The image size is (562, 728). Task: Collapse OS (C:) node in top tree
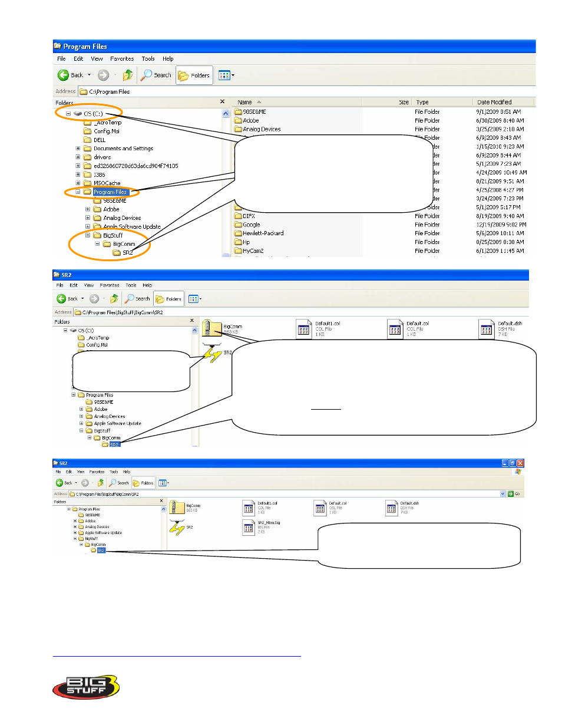point(68,114)
